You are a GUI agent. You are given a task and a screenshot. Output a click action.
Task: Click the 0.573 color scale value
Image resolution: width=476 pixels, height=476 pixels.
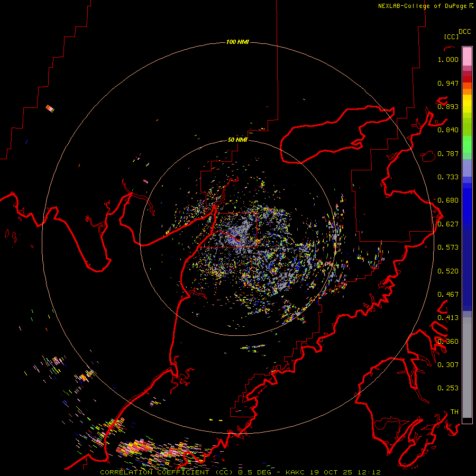[x=448, y=248]
